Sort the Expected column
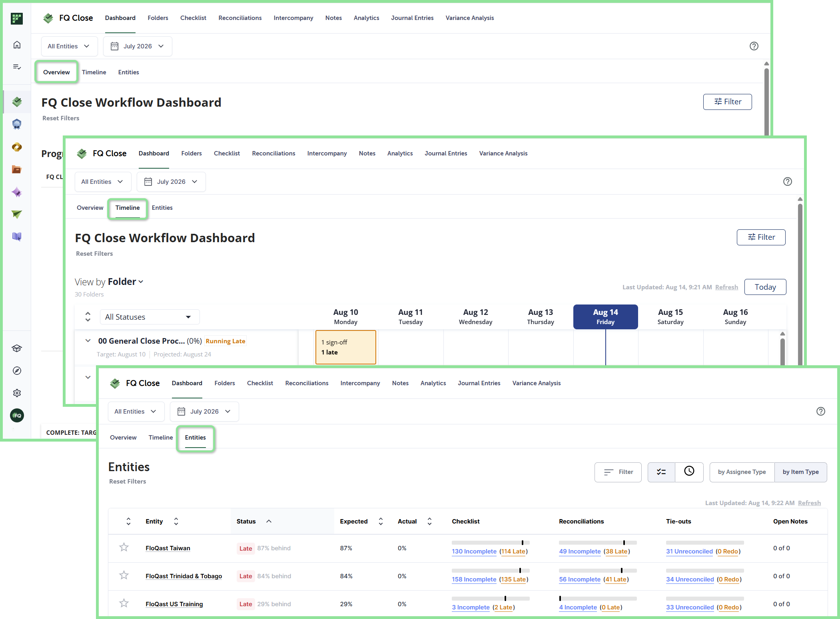The image size is (840, 619). (x=381, y=521)
